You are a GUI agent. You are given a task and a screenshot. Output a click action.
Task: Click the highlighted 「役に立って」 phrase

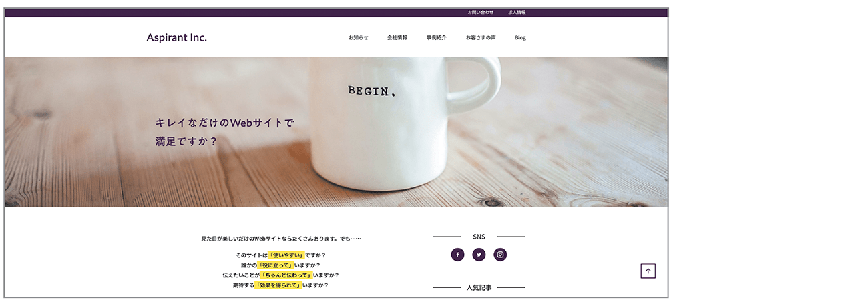pos(276,265)
